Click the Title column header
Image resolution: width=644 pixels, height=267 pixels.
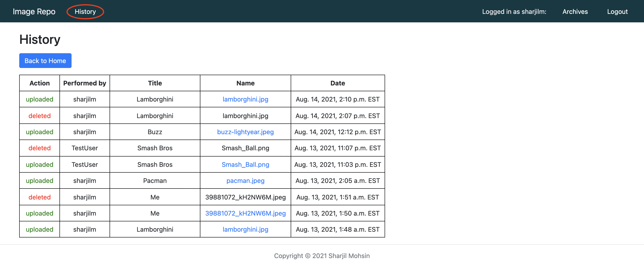coord(155,83)
